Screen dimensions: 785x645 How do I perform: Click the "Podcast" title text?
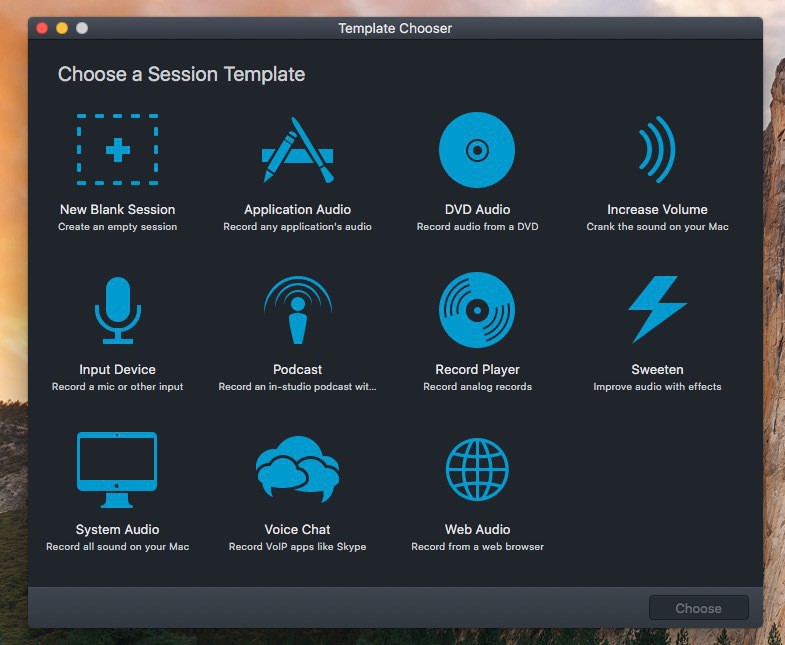(x=297, y=370)
